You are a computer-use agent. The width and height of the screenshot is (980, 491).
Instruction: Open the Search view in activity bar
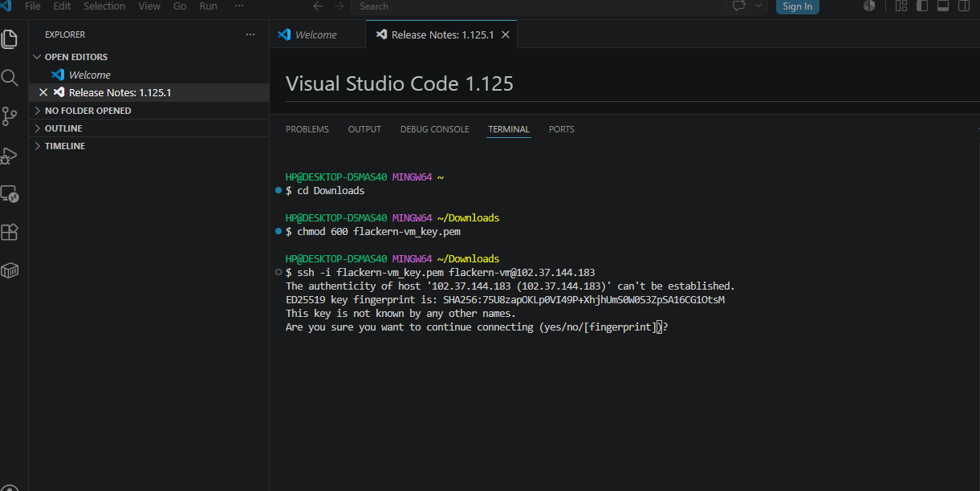pos(10,78)
